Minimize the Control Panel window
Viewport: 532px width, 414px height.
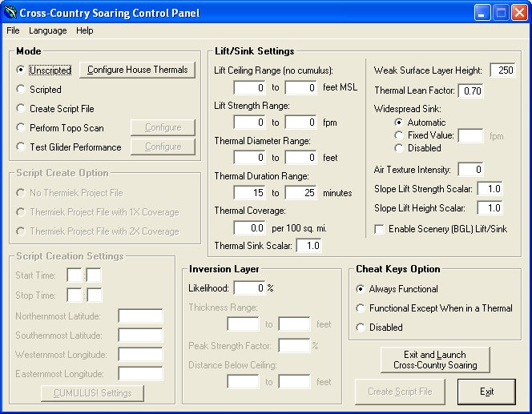pyautogui.click(x=482, y=13)
